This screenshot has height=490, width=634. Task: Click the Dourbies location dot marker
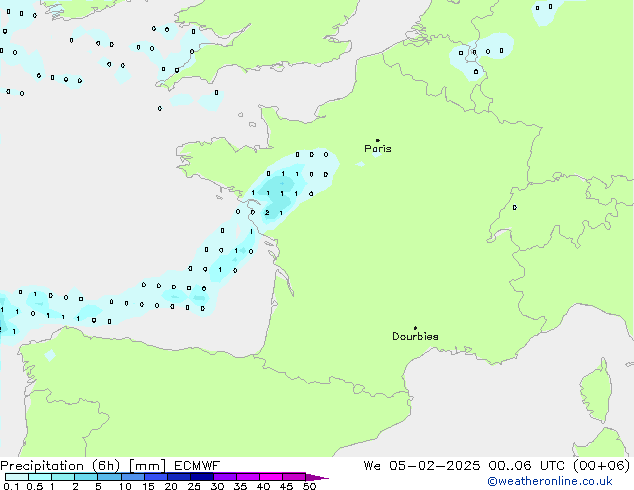[415, 328]
